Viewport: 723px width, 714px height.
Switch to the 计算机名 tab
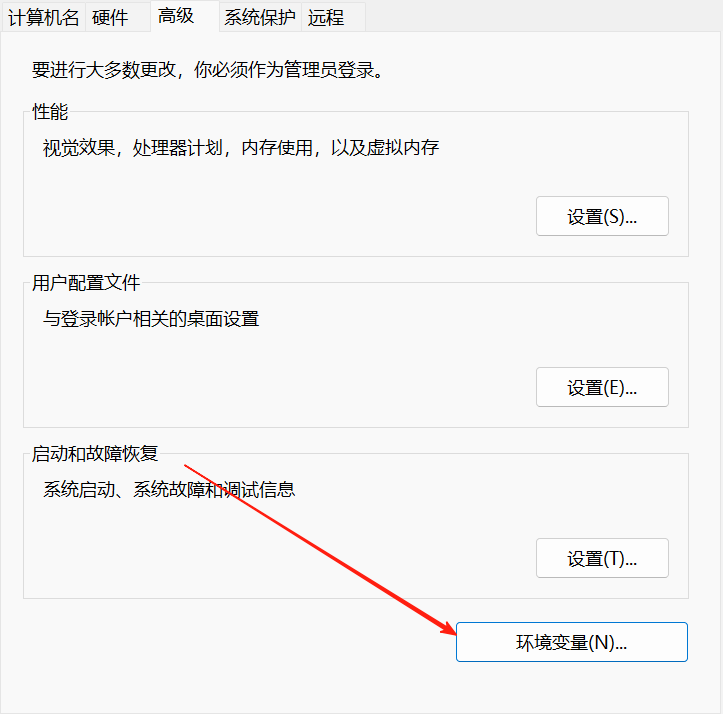pos(44,18)
